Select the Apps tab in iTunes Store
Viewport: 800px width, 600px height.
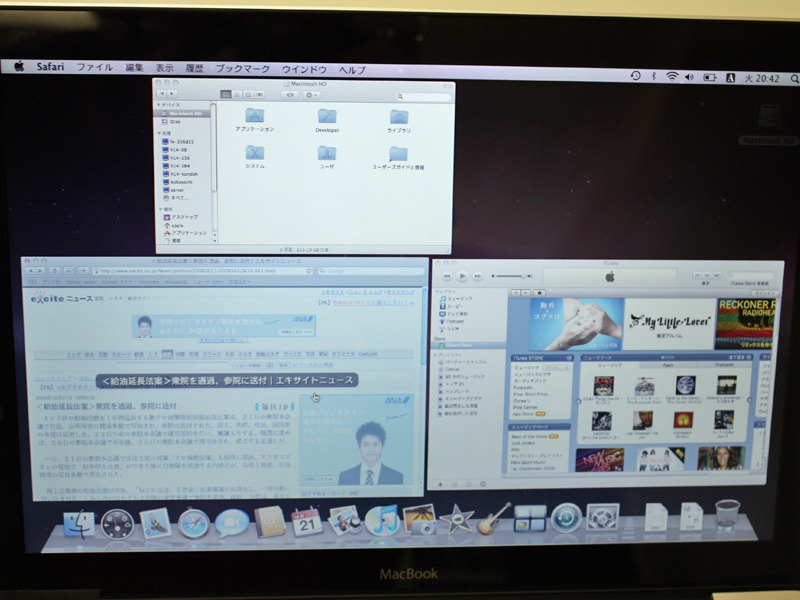(x=668, y=365)
